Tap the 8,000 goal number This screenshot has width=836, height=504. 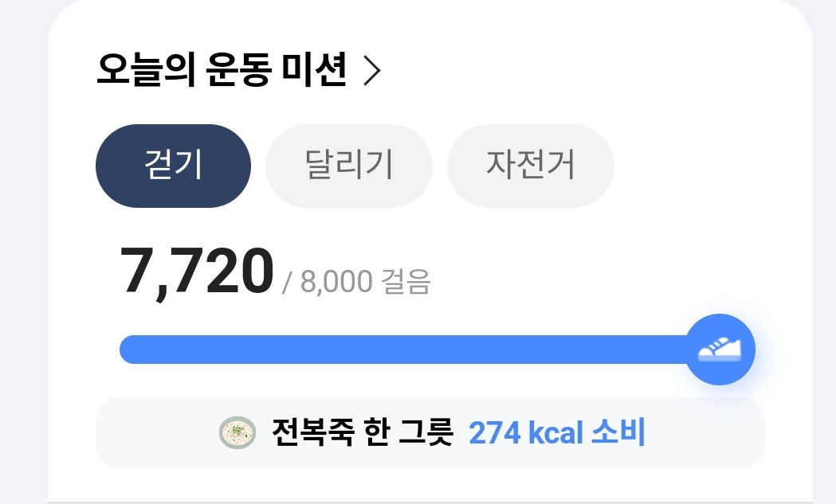coord(336,283)
